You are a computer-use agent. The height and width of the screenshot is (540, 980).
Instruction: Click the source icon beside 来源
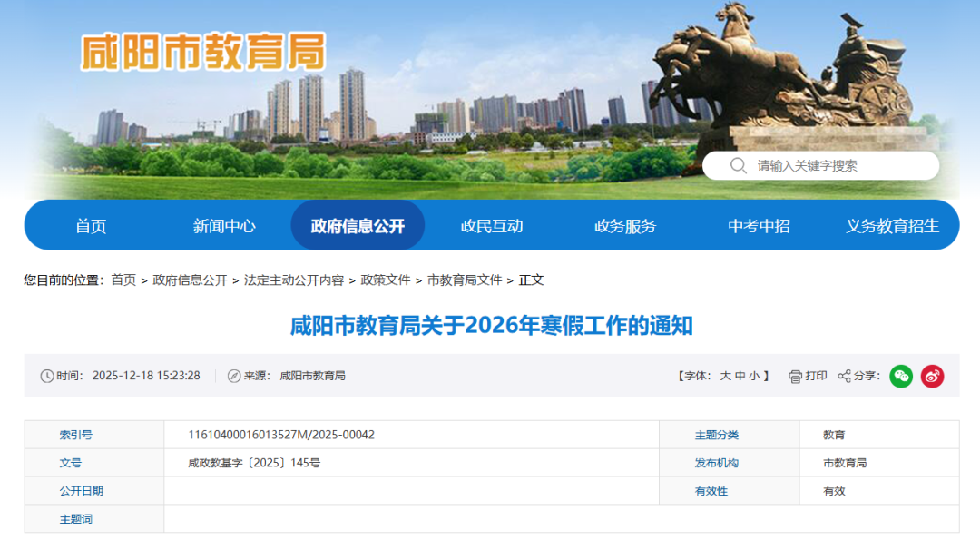pos(234,376)
